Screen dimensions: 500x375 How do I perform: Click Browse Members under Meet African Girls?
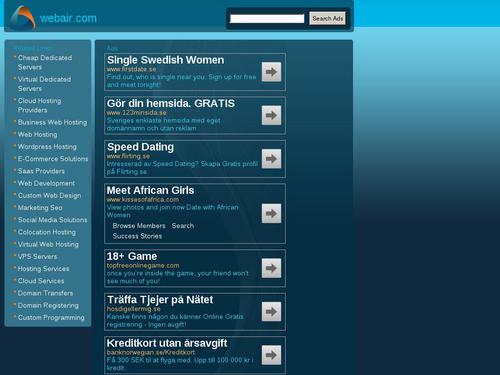(139, 226)
